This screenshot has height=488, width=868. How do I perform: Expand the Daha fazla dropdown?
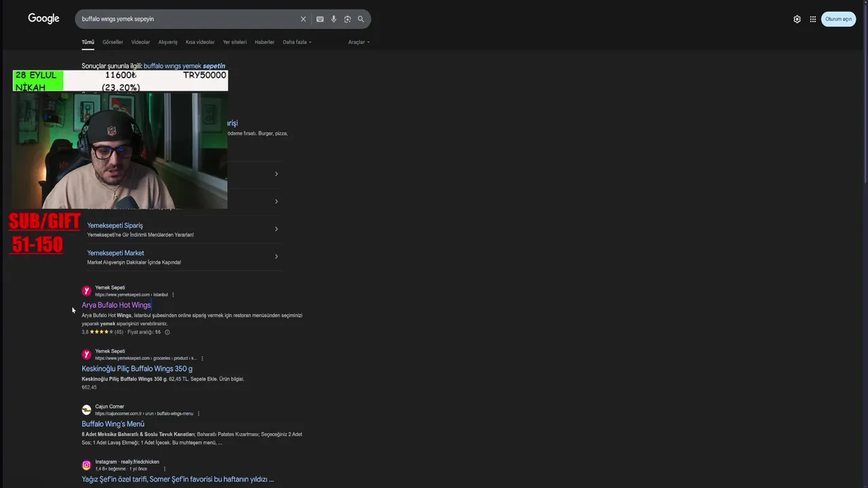(297, 42)
